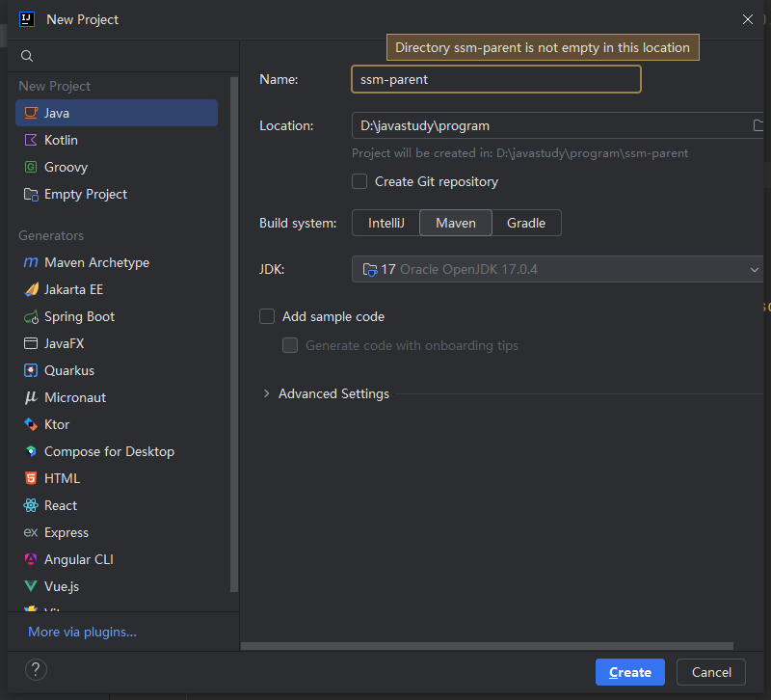The width and height of the screenshot is (771, 700).
Task: Click the Express 'ex' icon
Action: click(31, 532)
